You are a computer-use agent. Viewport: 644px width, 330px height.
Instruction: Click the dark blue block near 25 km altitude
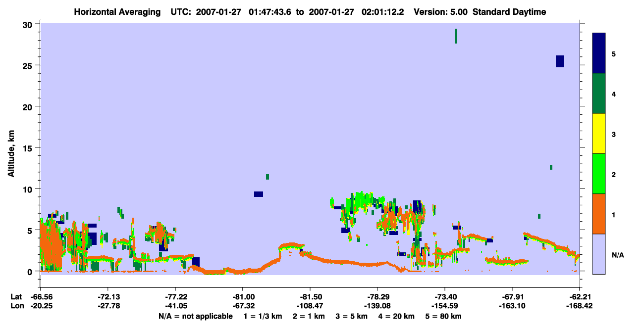(x=560, y=61)
